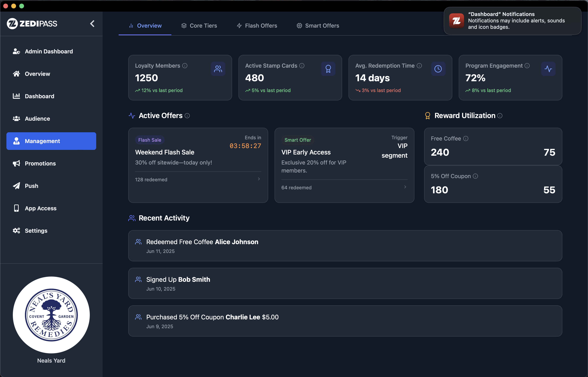Click the Avg. Redemption Time clock icon

click(x=438, y=69)
